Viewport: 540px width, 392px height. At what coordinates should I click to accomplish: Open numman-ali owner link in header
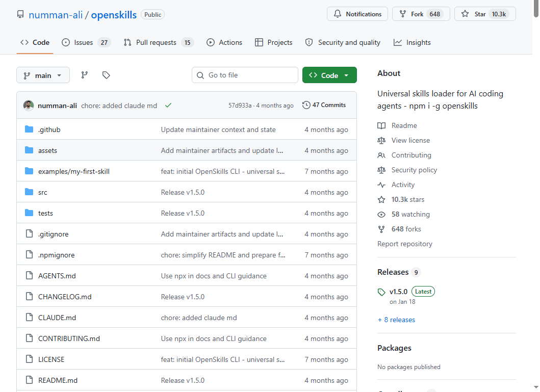pyautogui.click(x=56, y=15)
